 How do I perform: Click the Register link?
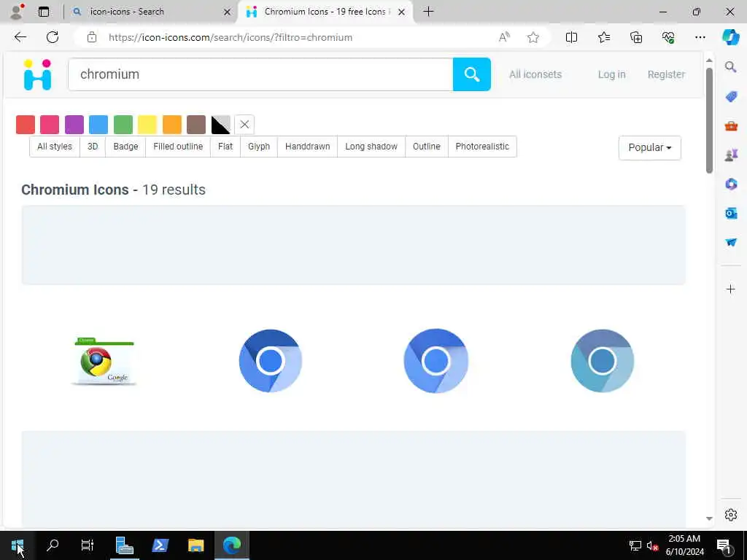click(666, 74)
